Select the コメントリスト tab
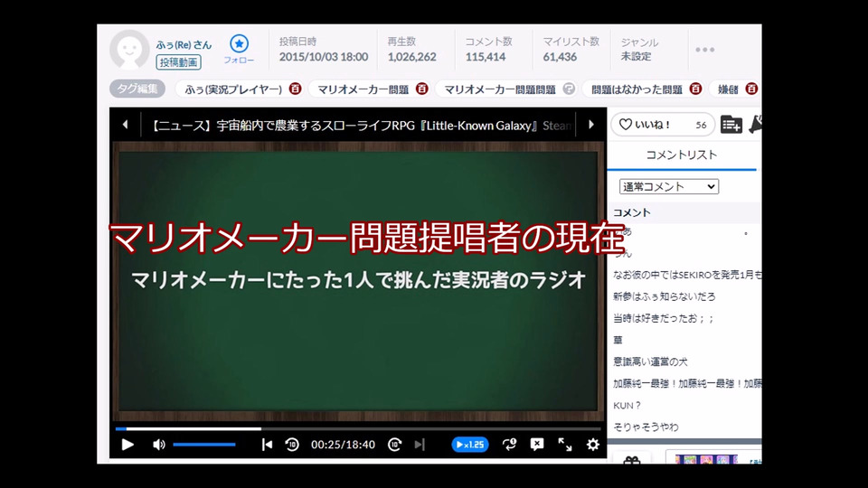 [x=682, y=155]
